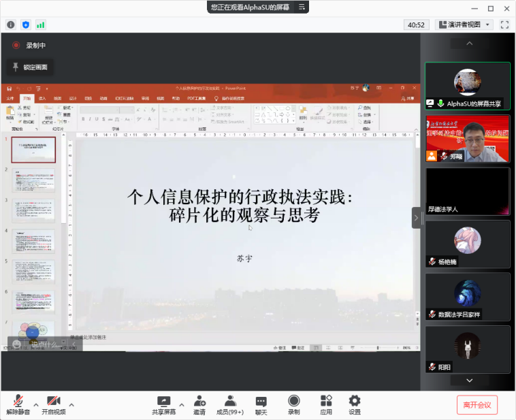Open the Chat (聊天) panel
The image size is (516, 420).
tap(261, 405)
